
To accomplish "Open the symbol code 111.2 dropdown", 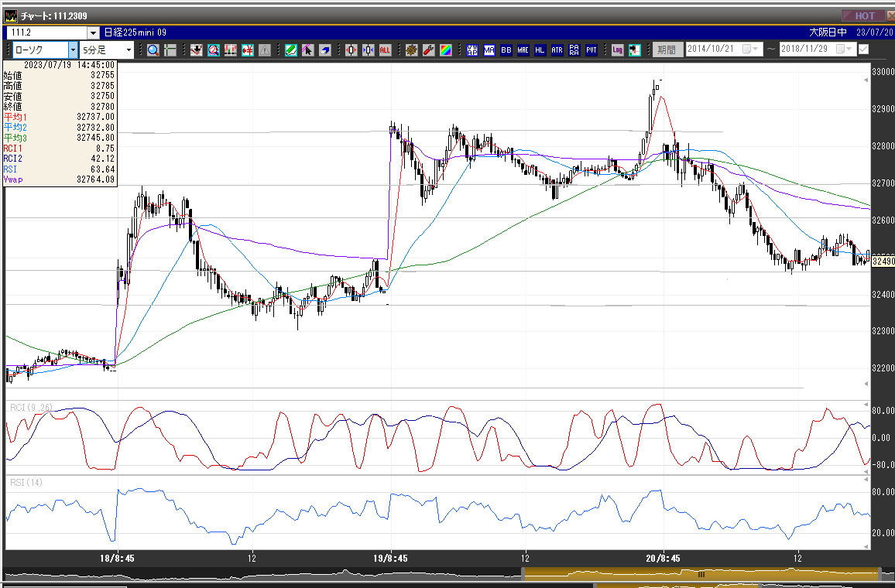I will tap(93, 33).
